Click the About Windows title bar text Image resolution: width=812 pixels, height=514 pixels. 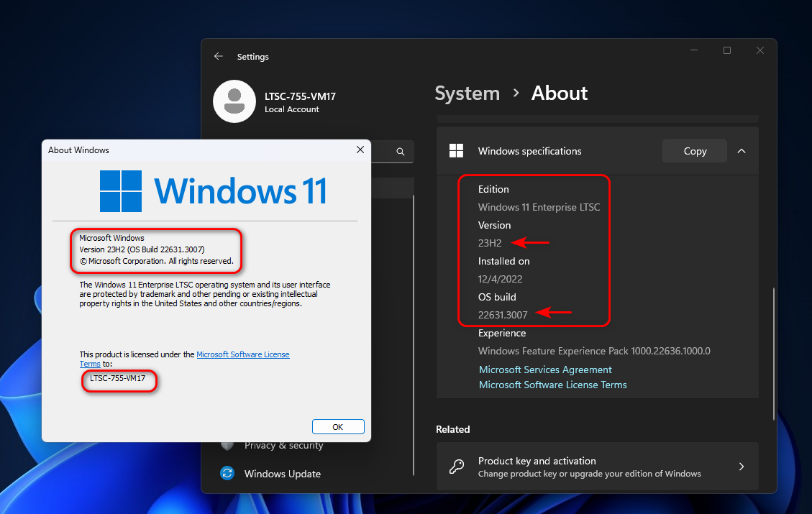pos(78,150)
